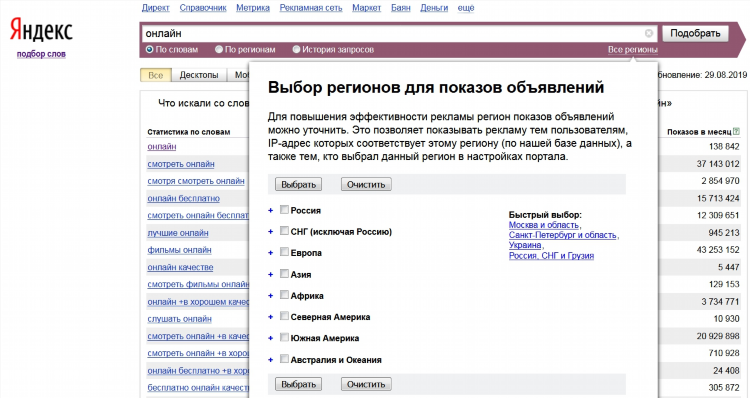The width and height of the screenshot is (750, 398).
Task: Quick-select Москва и область
Action: click(544, 225)
